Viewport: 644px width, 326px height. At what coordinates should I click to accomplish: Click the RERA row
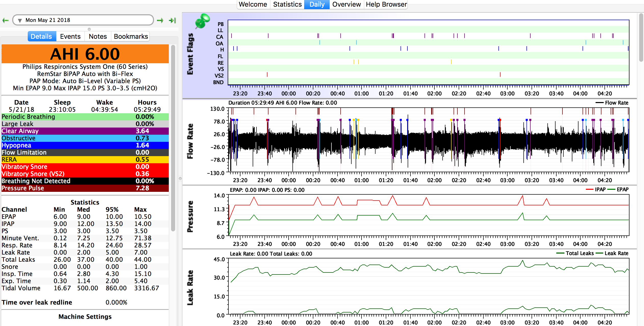85,160
